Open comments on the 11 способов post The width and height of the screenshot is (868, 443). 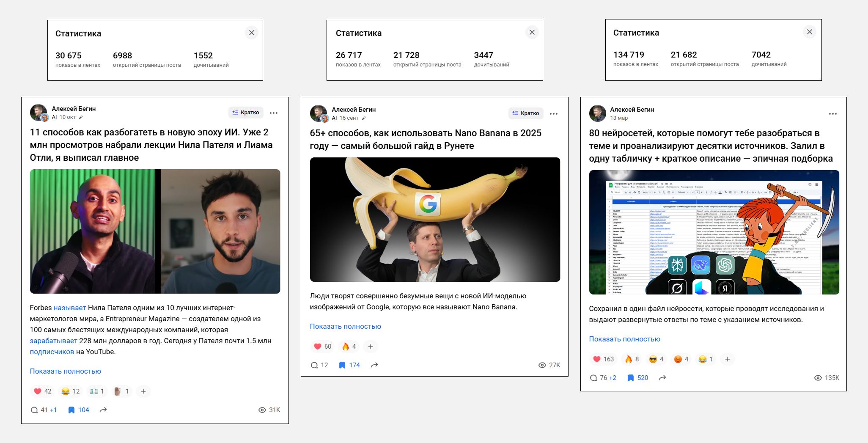(x=34, y=410)
